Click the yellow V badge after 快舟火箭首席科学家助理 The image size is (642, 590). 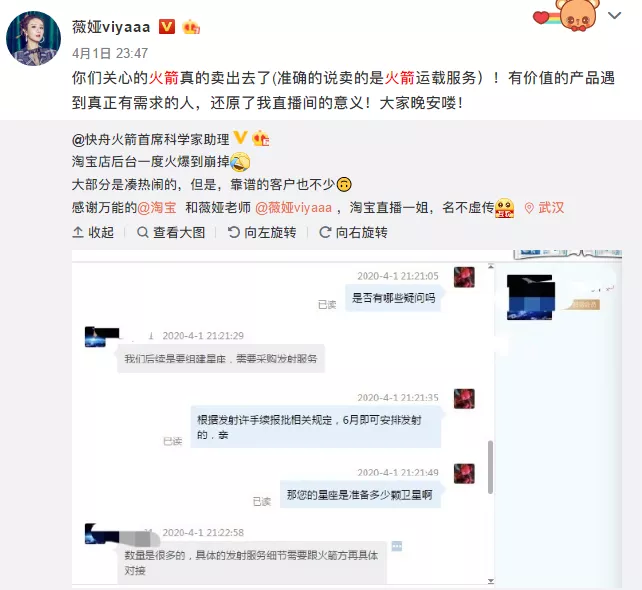tap(240, 138)
